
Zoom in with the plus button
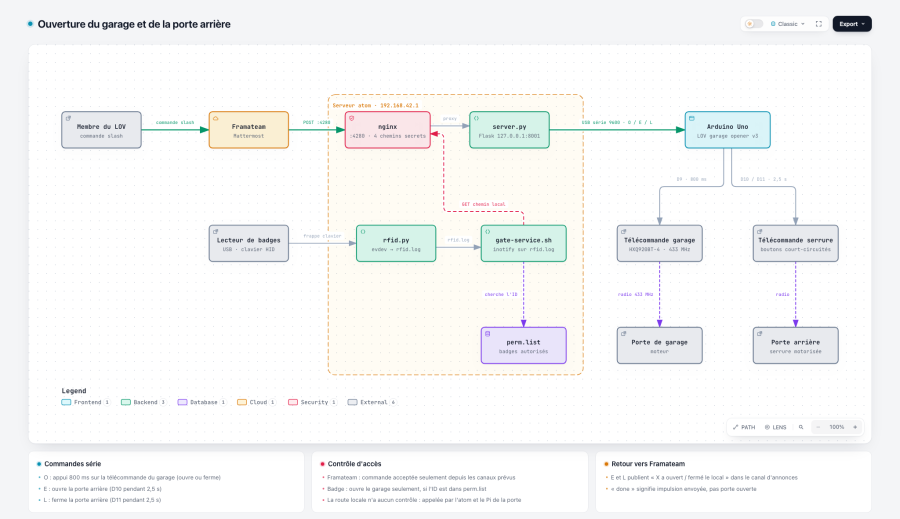(x=855, y=427)
